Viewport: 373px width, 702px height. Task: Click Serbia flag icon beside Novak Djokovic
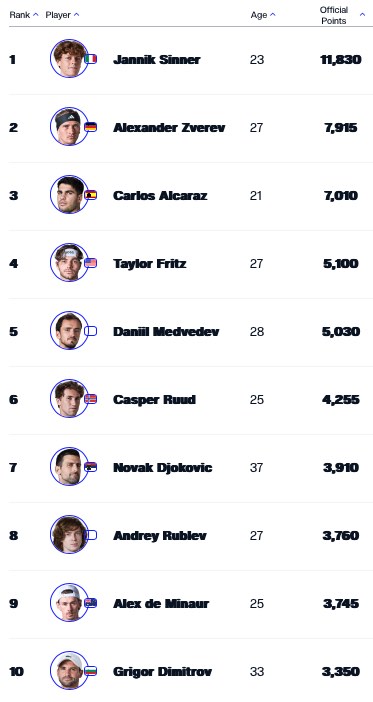click(x=90, y=467)
